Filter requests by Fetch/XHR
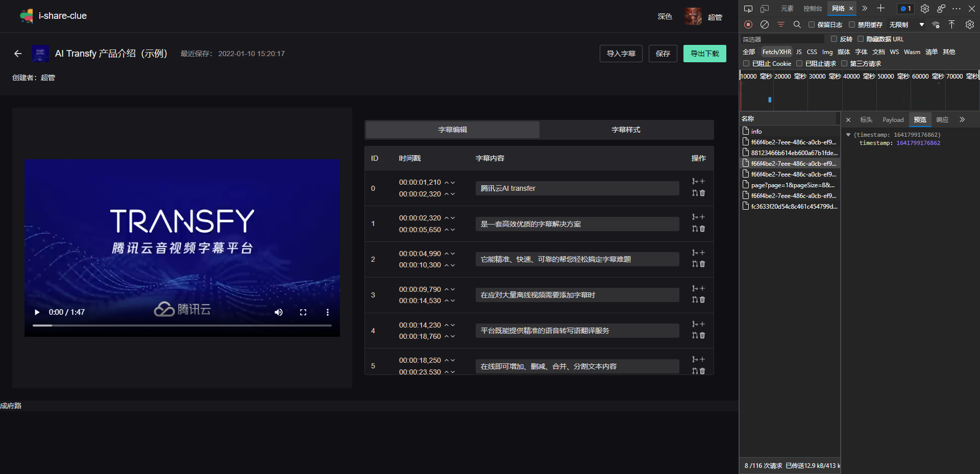 pos(777,52)
